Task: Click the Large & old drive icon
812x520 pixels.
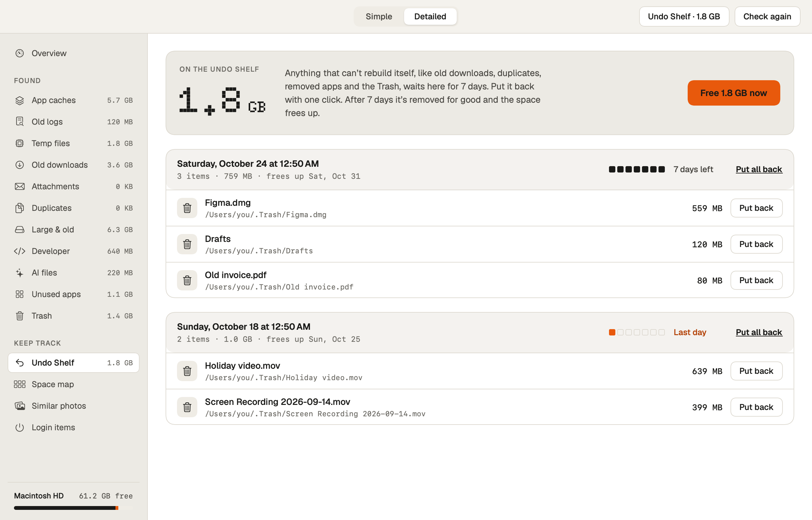Action: tap(20, 230)
